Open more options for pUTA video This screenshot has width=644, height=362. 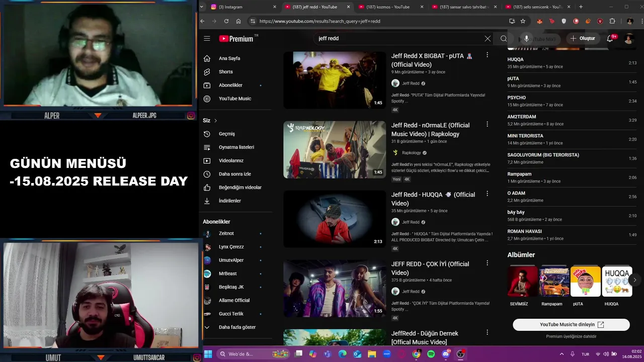487,55
